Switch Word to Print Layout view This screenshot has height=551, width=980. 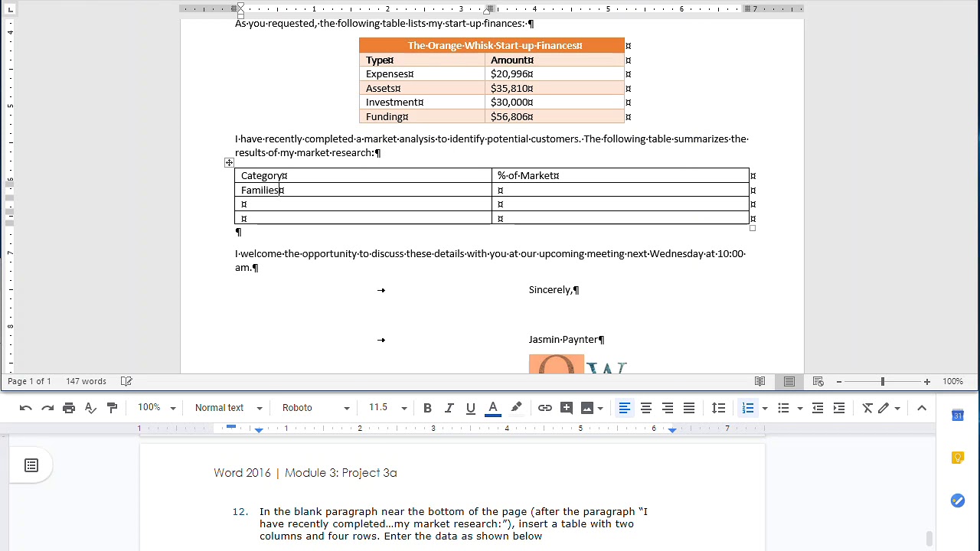[789, 381]
